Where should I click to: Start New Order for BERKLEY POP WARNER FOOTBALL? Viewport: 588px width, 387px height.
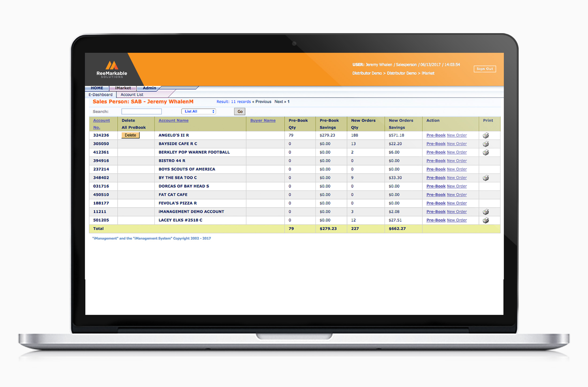[457, 152]
